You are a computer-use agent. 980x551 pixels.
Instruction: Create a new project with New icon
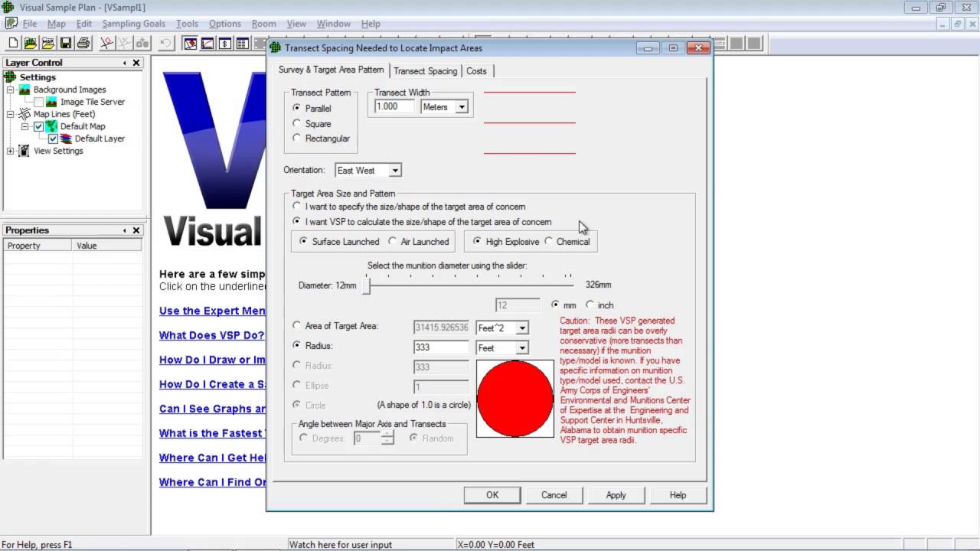[x=13, y=44]
